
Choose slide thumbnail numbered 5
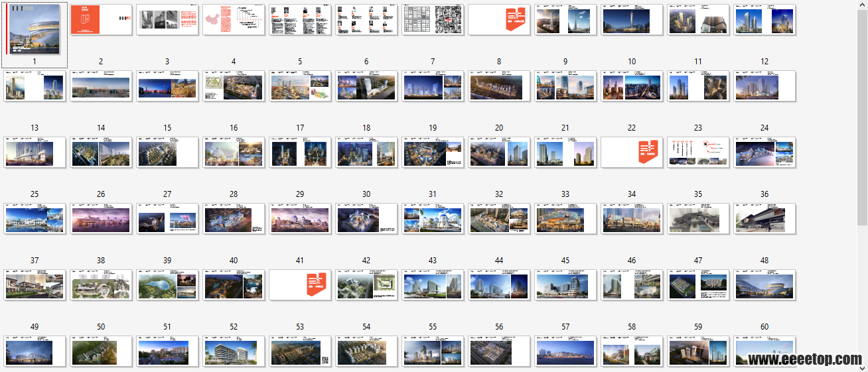point(300,20)
